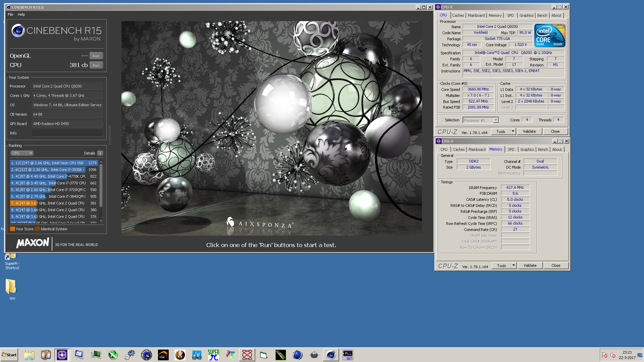Open the PLL SET taskbar icon
644x362 pixels.
pyautogui.click(x=347, y=355)
